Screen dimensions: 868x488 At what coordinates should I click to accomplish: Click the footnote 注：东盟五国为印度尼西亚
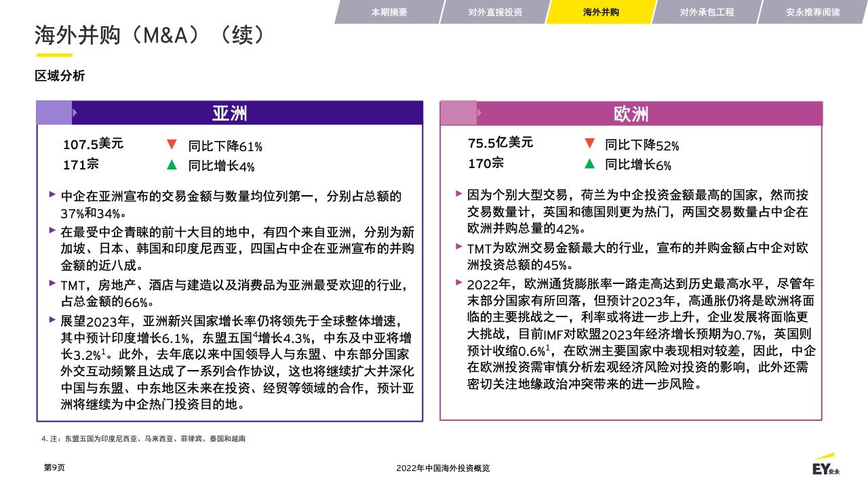tap(144, 439)
